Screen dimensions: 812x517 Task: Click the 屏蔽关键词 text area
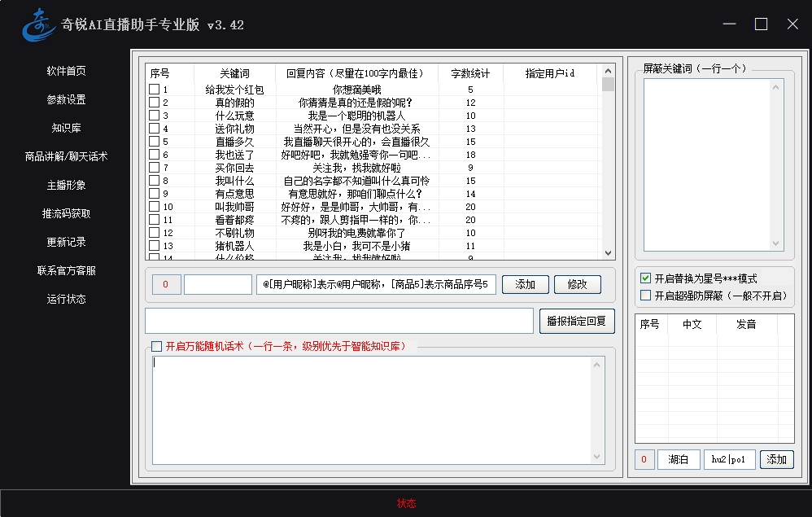(714, 164)
